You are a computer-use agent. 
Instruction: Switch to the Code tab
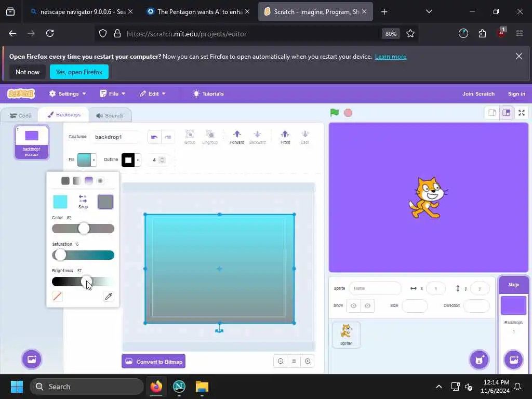coord(20,116)
